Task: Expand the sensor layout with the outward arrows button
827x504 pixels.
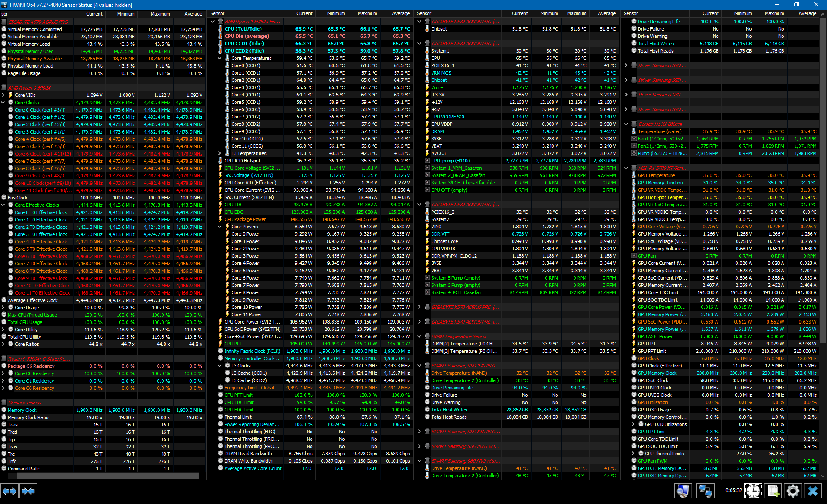Action: click(9, 491)
